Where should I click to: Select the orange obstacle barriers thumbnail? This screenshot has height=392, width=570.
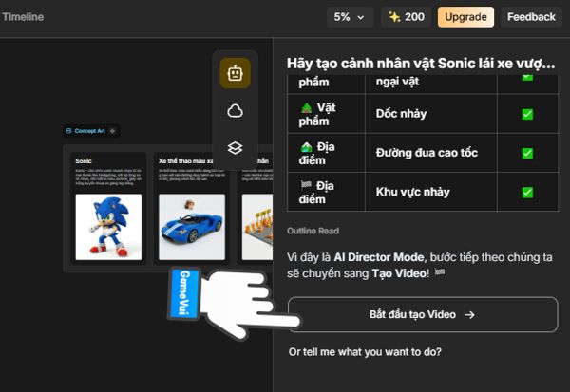tap(257, 227)
